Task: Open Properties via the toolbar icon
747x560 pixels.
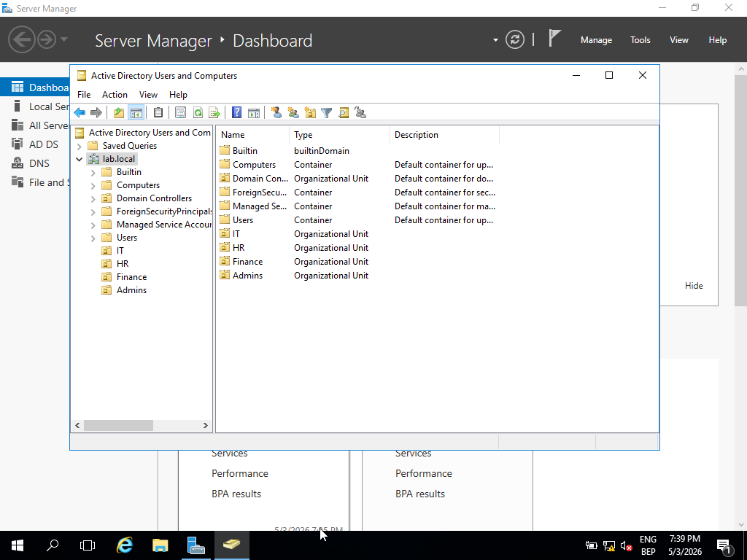Action: coord(180,113)
